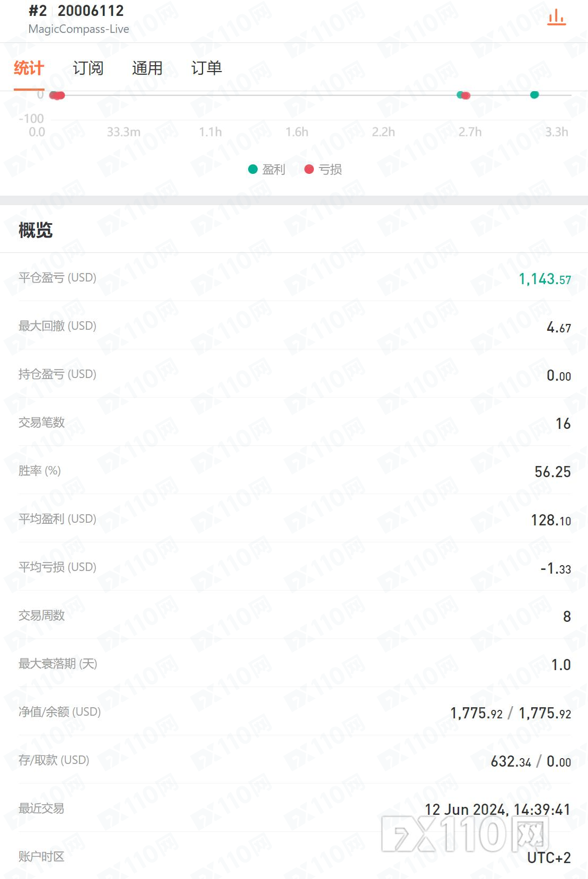Click the FX110网 logo at bottom right
588x879 pixels.
pos(465,834)
